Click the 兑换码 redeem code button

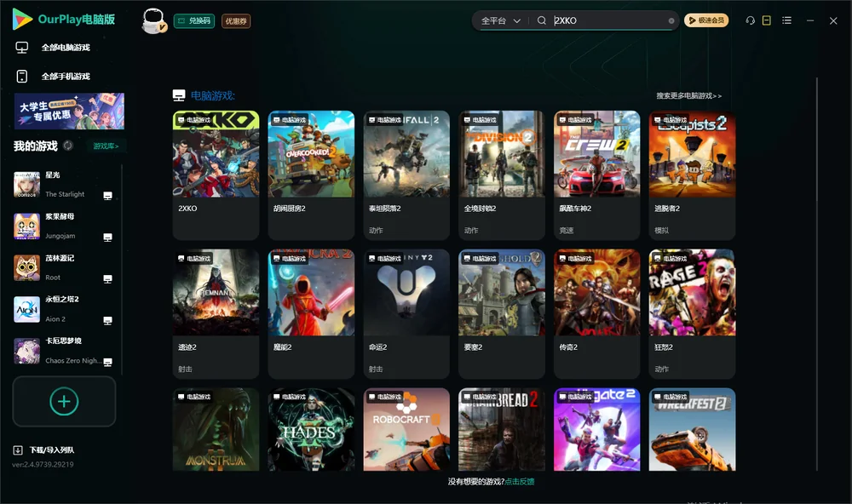[194, 21]
